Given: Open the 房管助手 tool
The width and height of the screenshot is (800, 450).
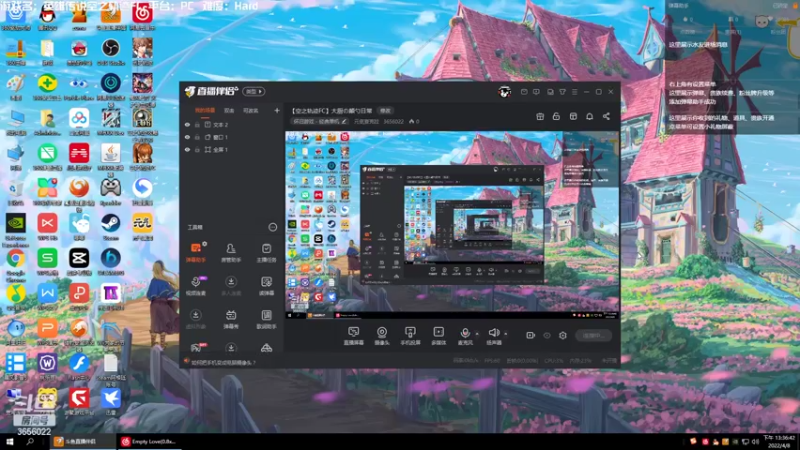Looking at the screenshot, I should click(231, 252).
